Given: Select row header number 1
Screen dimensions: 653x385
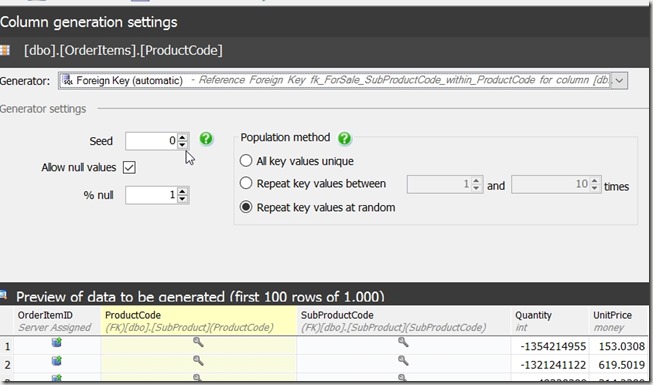Looking at the screenshot, I should [x=7, y=346].
